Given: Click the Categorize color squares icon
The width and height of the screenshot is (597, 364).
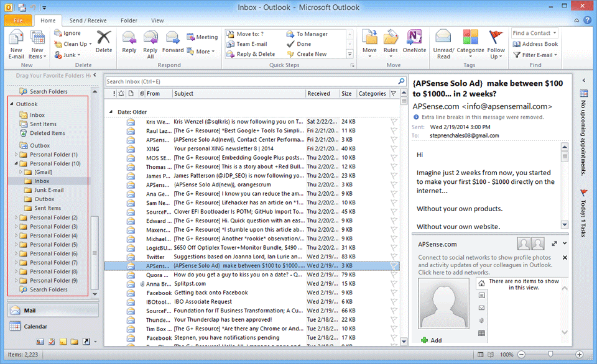Looking at the screenshot, I should [x=470, y=38].
